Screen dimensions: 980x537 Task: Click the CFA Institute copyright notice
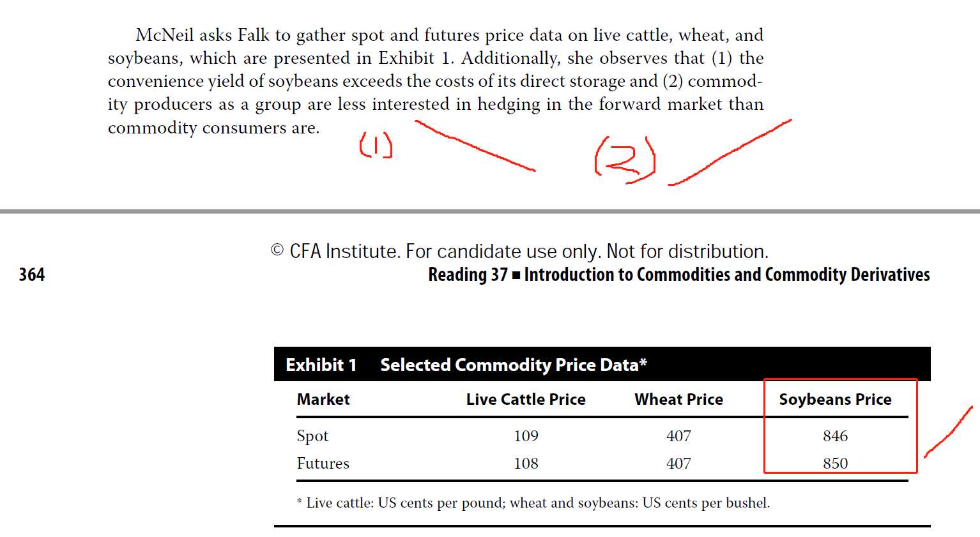point(519,251)
